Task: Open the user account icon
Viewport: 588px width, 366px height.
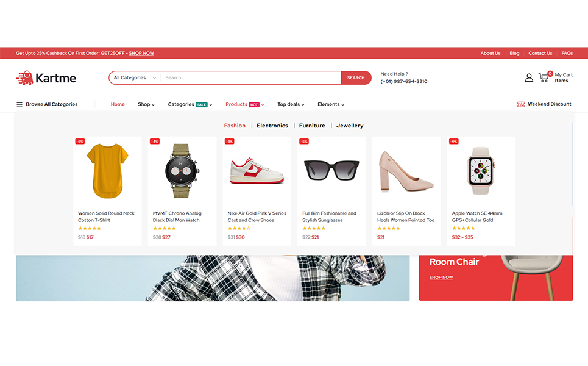Action: pos(529,77)
